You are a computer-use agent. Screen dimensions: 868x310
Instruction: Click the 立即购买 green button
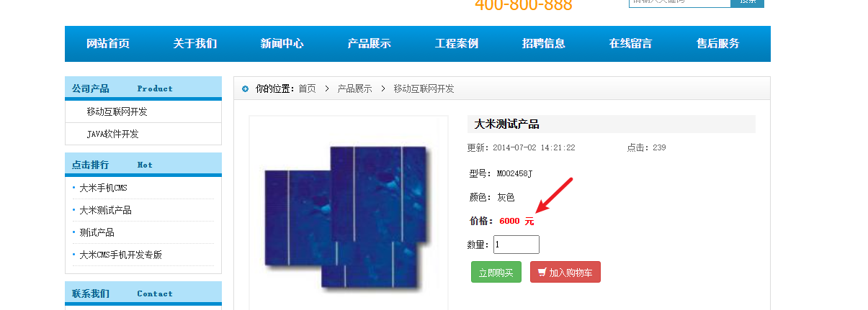click(496, 273)
